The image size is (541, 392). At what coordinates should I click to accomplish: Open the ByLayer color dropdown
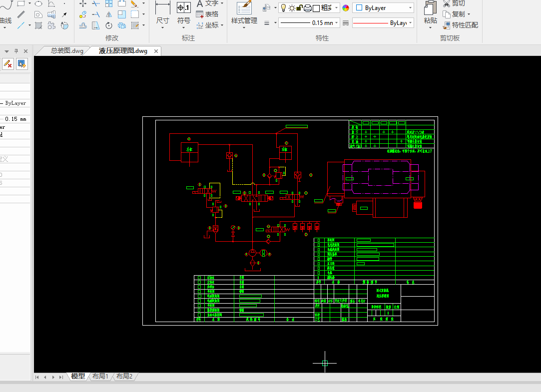[x=383, y=8]
